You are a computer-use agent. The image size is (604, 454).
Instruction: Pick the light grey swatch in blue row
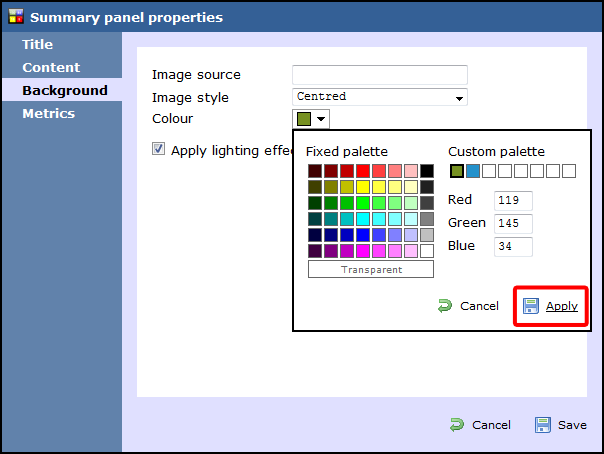click(427, 235)
